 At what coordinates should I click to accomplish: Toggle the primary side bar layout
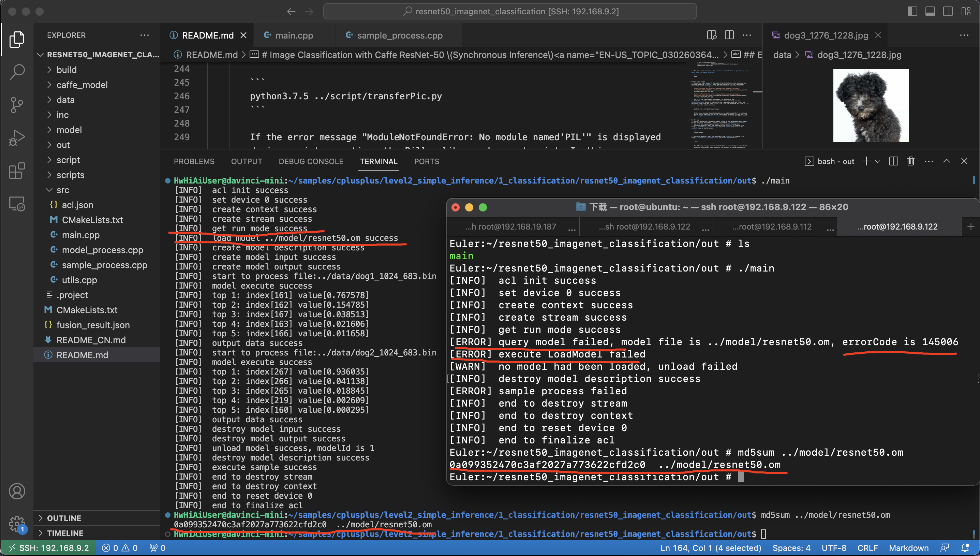[x=912, y=12]
